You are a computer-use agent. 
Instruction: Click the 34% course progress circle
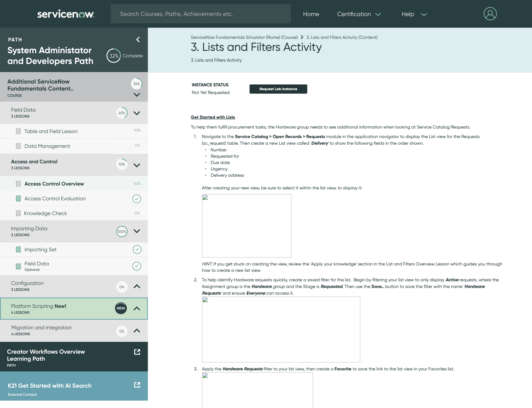coord(137,84)
